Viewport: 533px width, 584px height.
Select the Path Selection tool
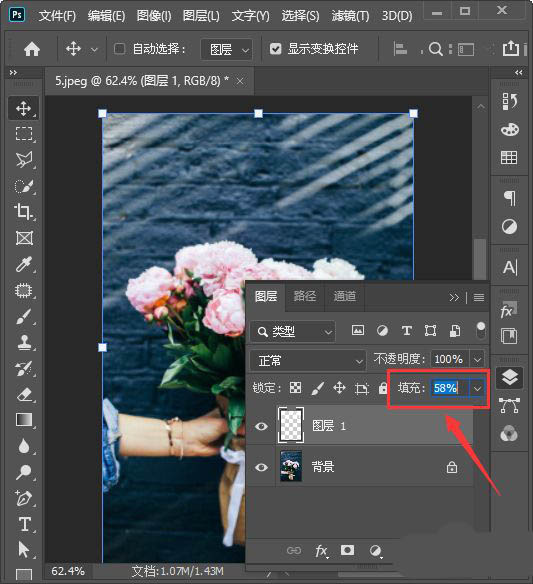[x=24, y=550]
